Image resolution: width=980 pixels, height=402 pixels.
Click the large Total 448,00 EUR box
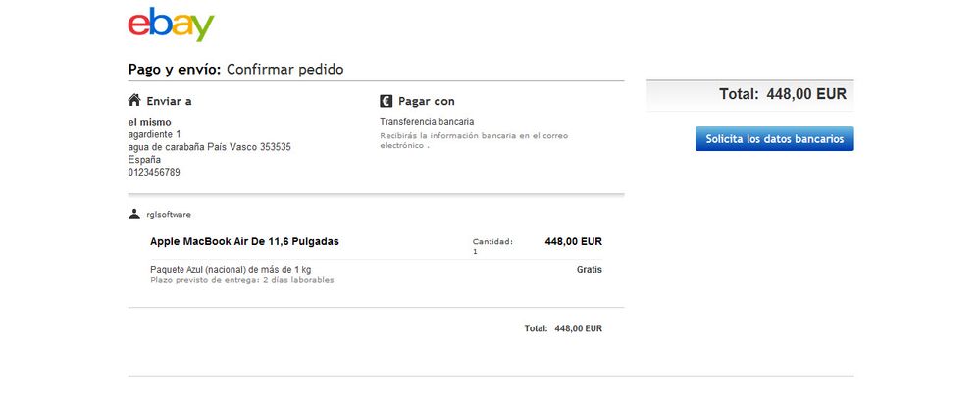(x=750, y=95)
